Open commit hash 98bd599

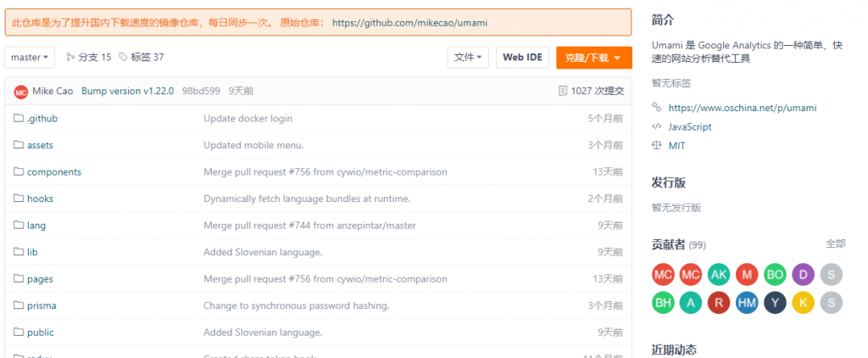coord(201,91)
